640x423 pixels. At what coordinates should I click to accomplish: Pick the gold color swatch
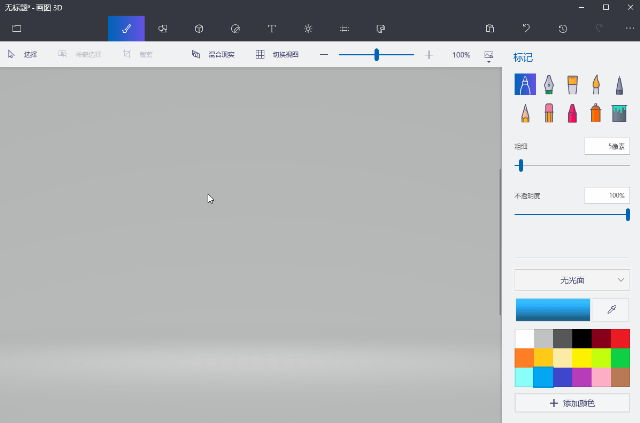pos(543,358)
